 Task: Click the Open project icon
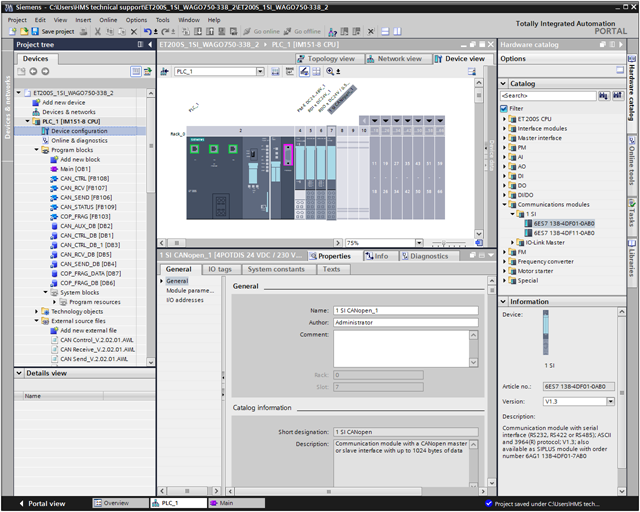tap(24, 31)
